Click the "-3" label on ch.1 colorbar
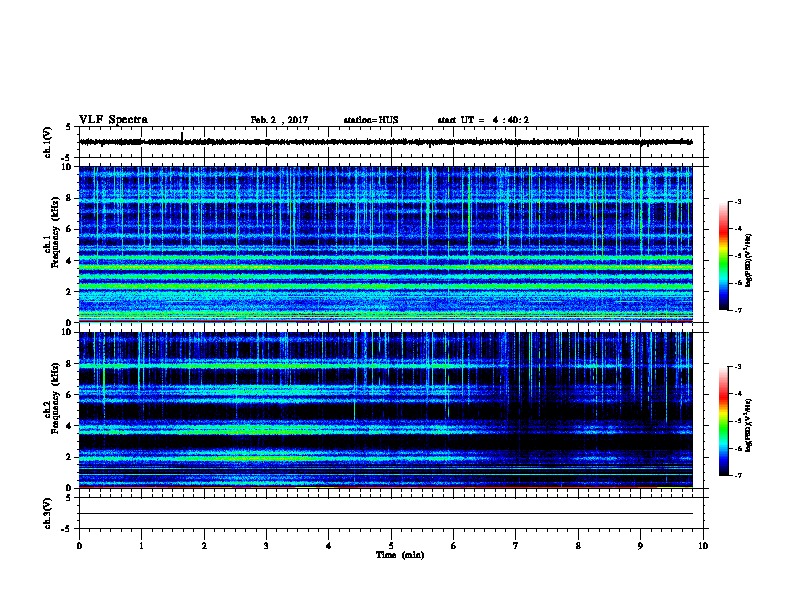The height and width of the screenshot is (612, 792). pyautogui.click(x=738, y=201)
